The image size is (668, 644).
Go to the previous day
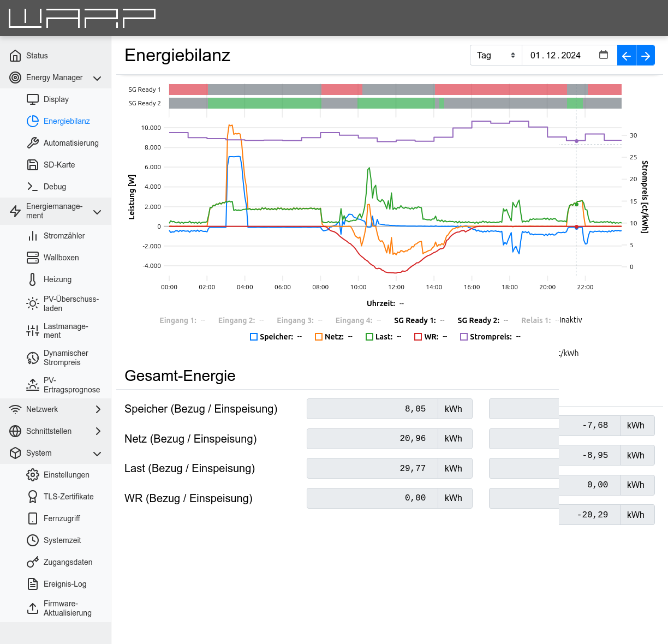click(x=626, y=55)
